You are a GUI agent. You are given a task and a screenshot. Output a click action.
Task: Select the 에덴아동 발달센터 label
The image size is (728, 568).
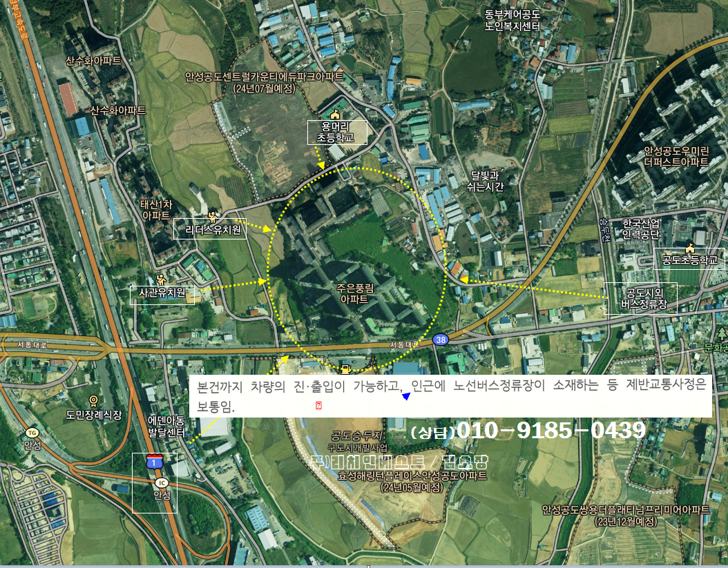166,427
